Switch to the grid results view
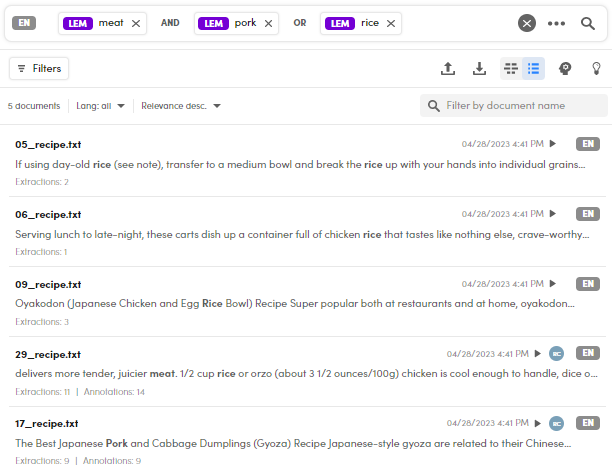 click(x=511, y=68)
